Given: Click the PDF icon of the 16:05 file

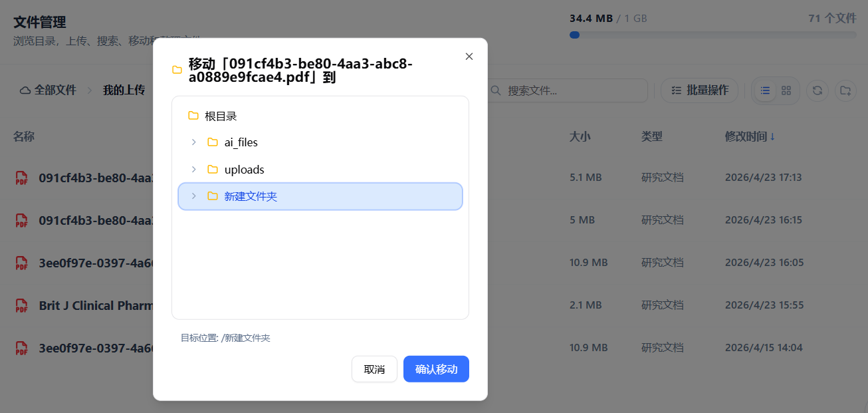Looking at the screenshot, I should click(22, 263).
